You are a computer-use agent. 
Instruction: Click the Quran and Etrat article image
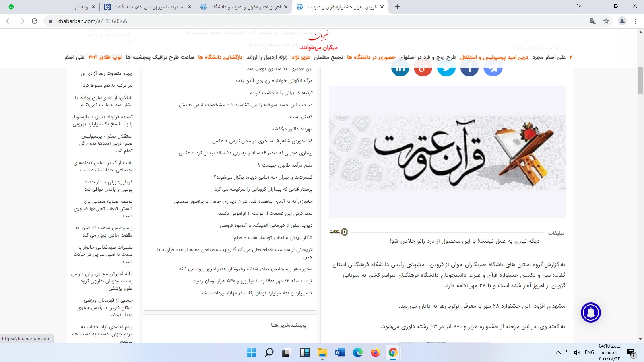pyautogui.click(x=447, y=152)
